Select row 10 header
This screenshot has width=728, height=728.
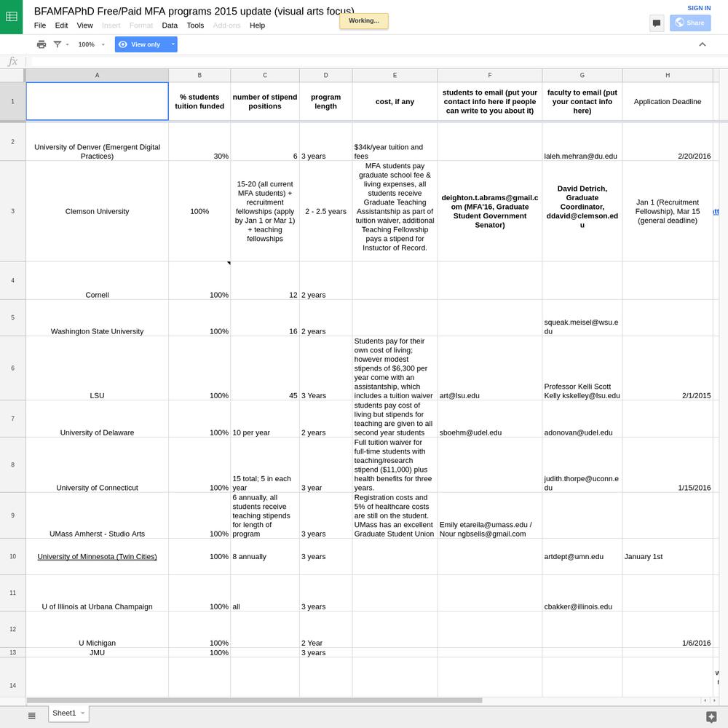[12, 556]
